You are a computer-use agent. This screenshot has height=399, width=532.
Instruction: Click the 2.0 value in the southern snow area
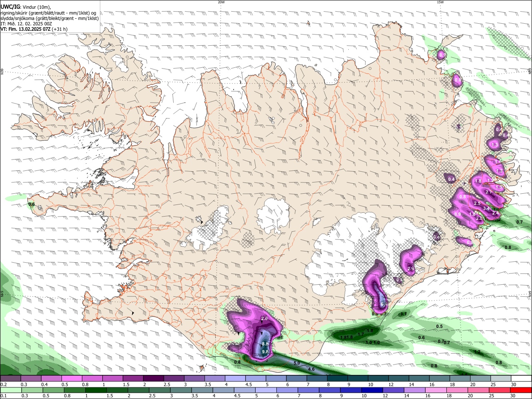264,319
